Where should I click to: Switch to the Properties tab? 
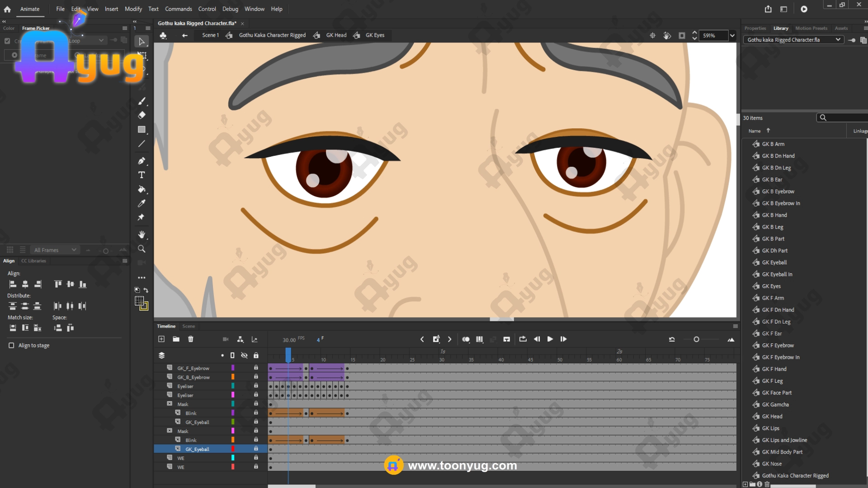point(755,28)
